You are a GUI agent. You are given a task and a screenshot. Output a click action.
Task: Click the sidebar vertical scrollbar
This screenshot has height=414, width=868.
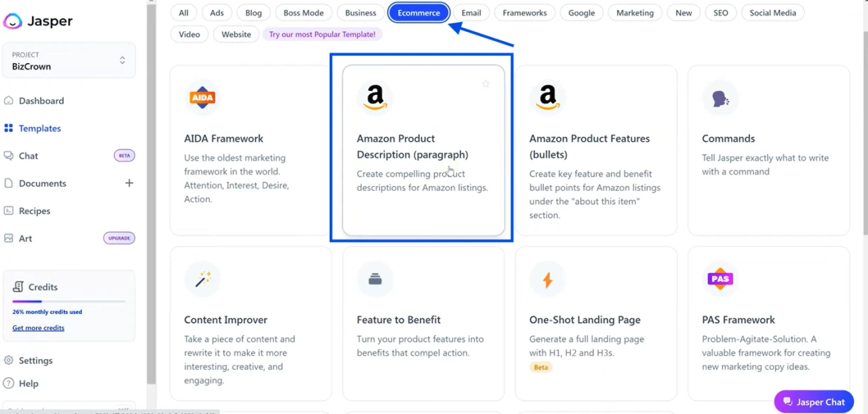point(151,191)
